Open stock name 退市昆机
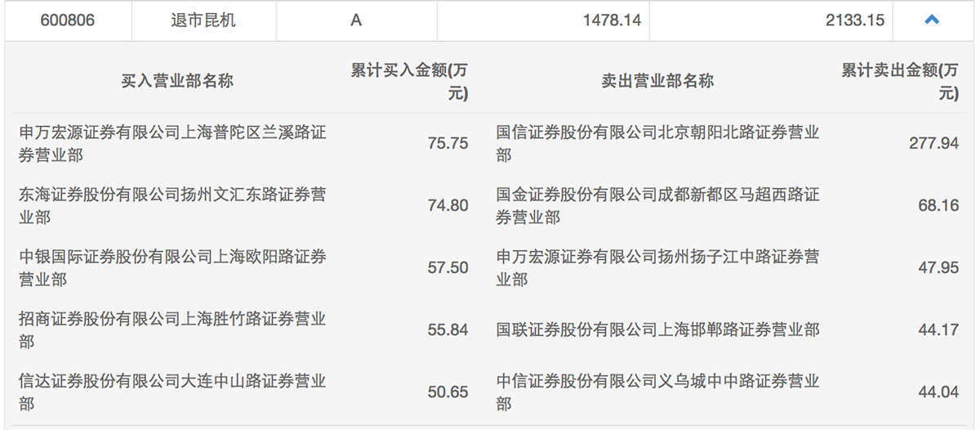The image size is (980, 430). (x=203, y=20)
